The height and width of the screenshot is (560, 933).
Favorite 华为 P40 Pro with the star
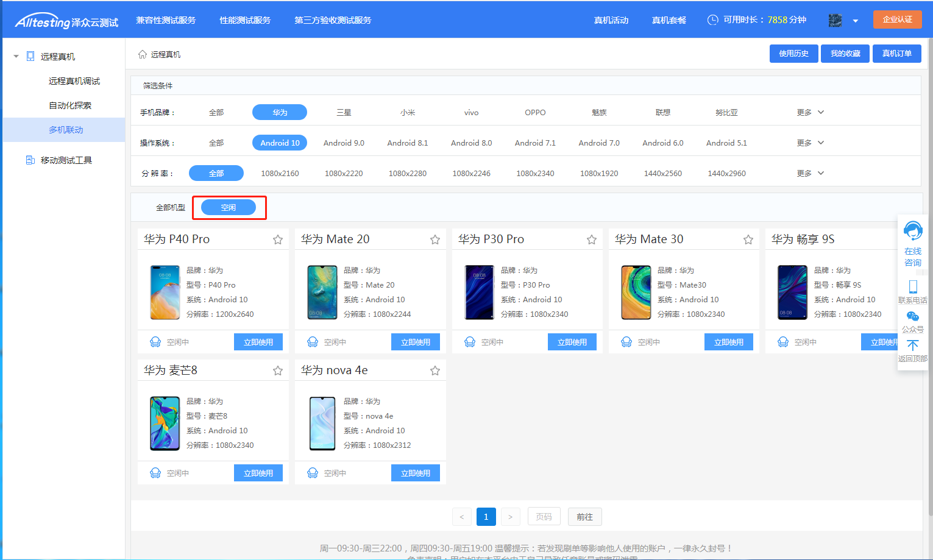point(278,239)
